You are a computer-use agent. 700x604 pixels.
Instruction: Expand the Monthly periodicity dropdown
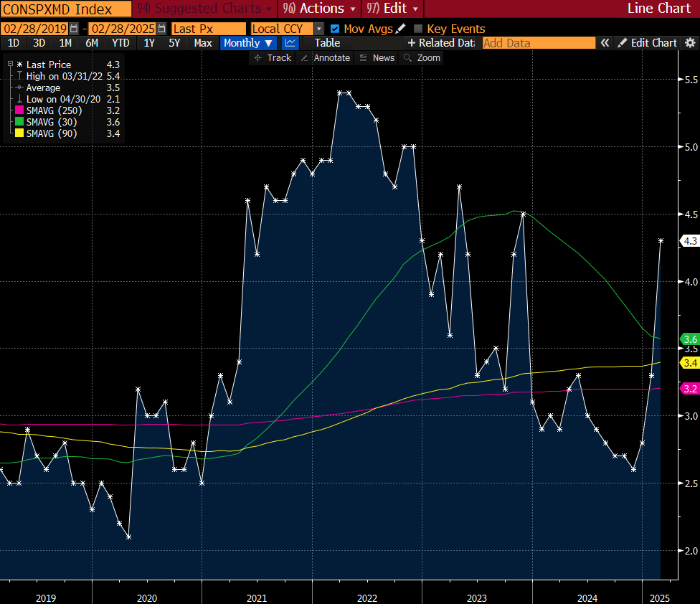[248, 43]
